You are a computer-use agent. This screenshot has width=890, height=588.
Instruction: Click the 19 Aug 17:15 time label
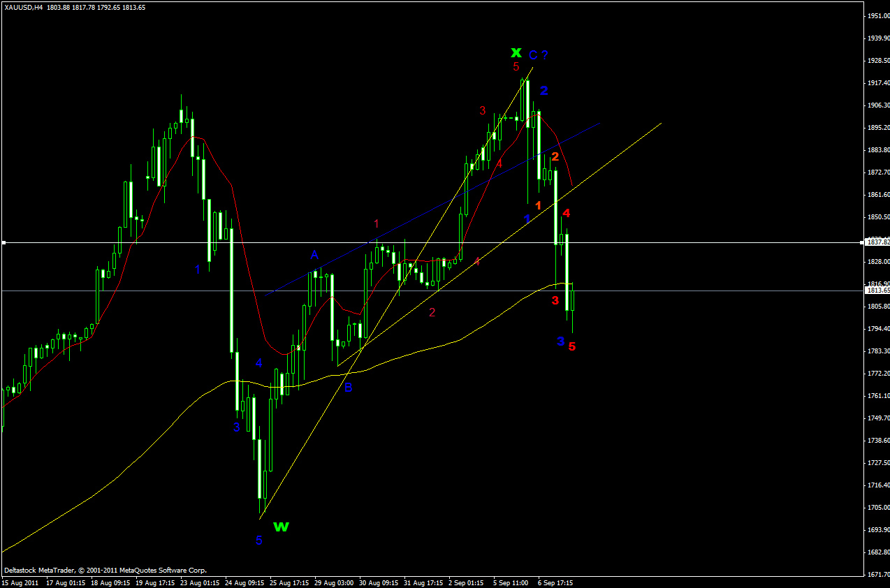[154, 582]
